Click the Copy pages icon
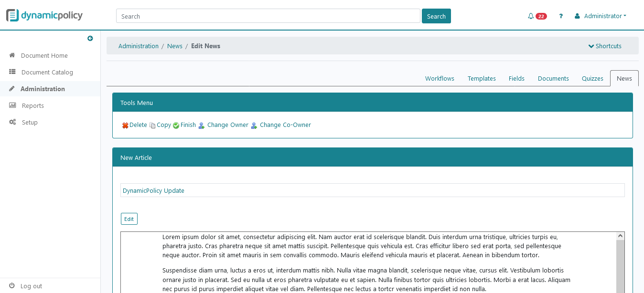The image size is (644, 293). click(x=152, y=126)
